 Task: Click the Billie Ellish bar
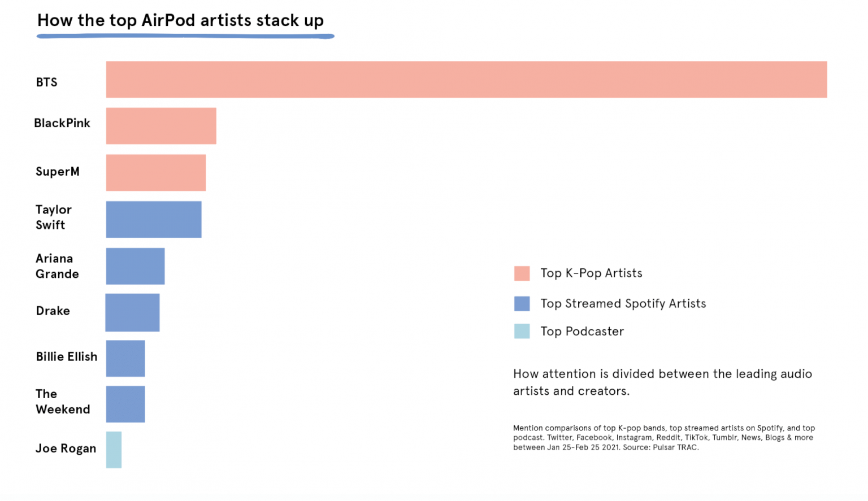[125, 359]
